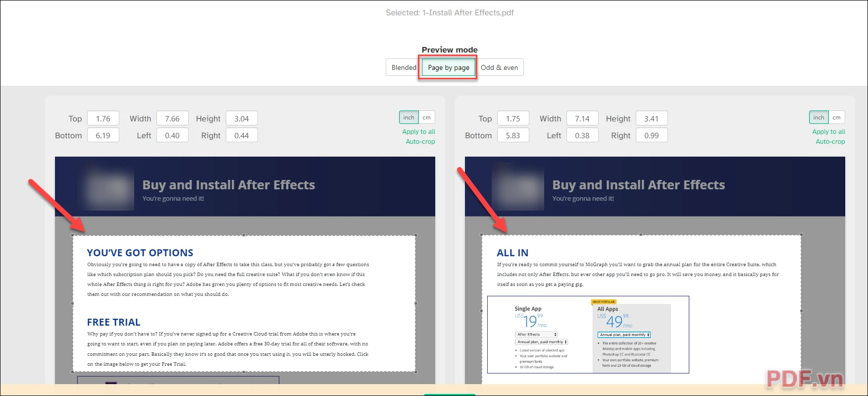Image resolution: width=868 pixels, height=396 pixels.
Task: Click the Selected: 1-Install After Effects.pdf text
Action: [450, 13]
